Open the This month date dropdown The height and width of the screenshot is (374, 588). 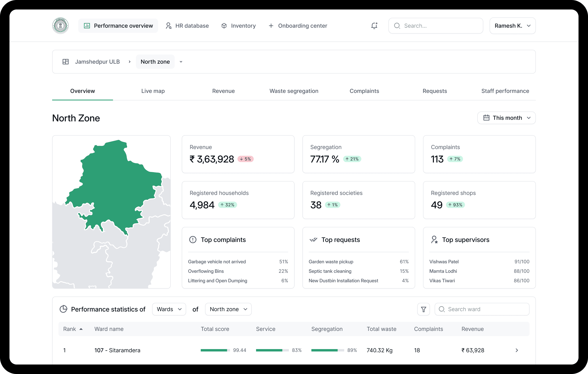pos(506,118)
